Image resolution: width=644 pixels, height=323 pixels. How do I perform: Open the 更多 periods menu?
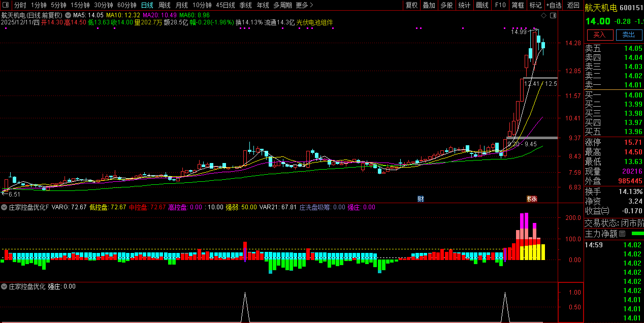304,5
